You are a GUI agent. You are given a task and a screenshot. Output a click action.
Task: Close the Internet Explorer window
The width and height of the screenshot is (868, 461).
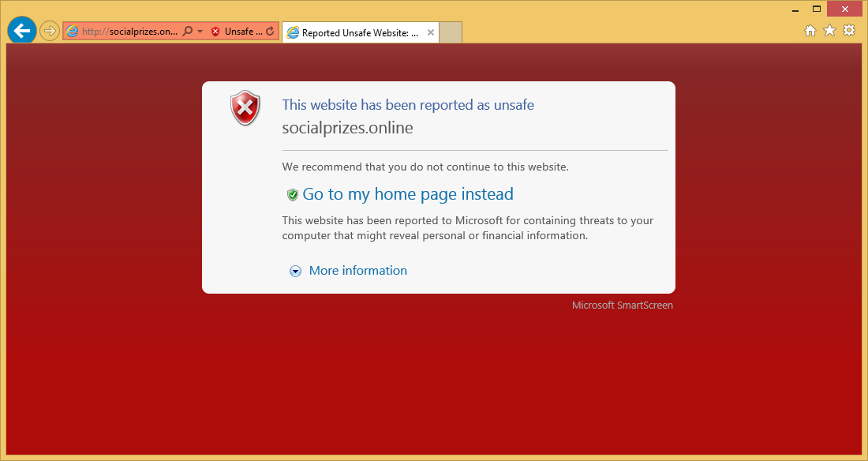[845, 9]
